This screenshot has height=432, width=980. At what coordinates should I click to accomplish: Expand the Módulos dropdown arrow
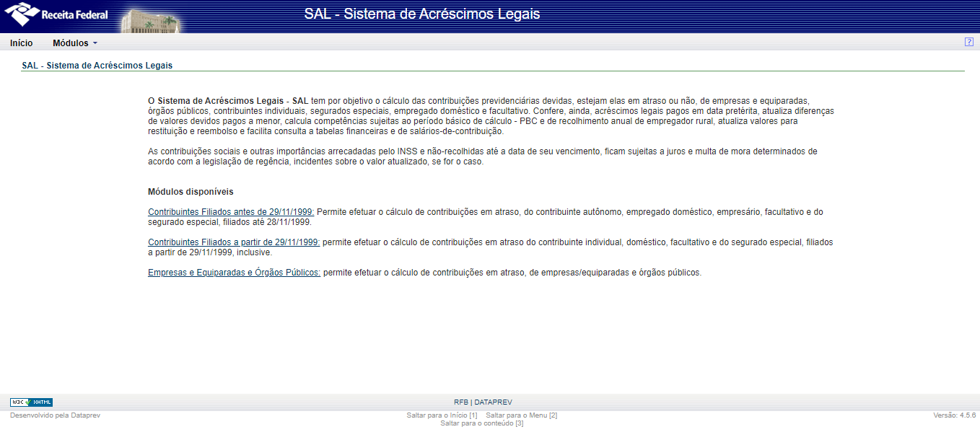click(95, 43)
